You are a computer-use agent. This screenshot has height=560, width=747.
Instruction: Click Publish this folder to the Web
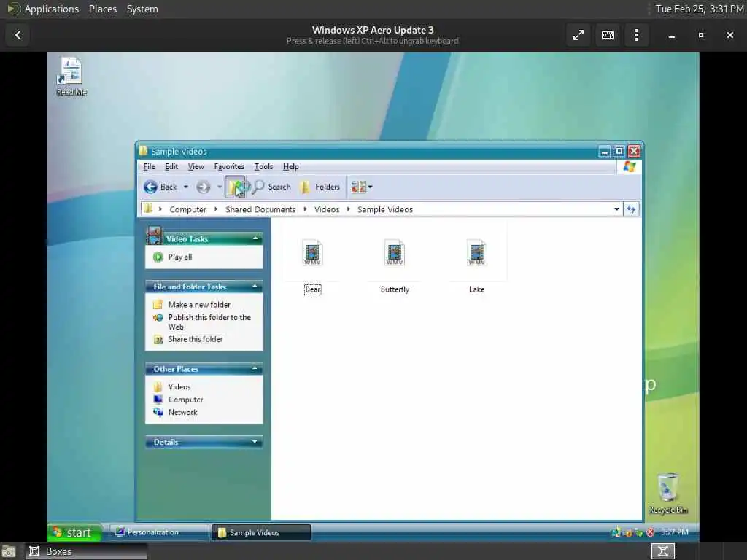tap(209, 322)
